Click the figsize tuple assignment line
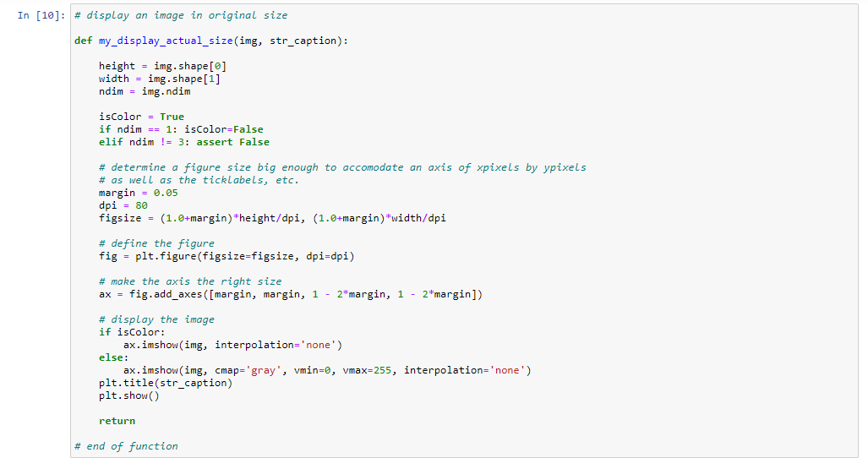The width and height of the screenshot is (868, 458). (x=272, y=219)
